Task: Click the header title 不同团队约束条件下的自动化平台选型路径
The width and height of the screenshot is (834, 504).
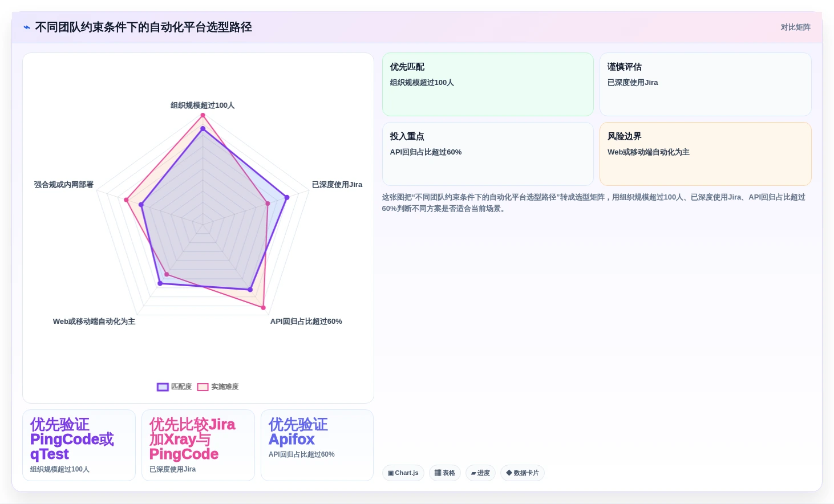Action: 144,27
